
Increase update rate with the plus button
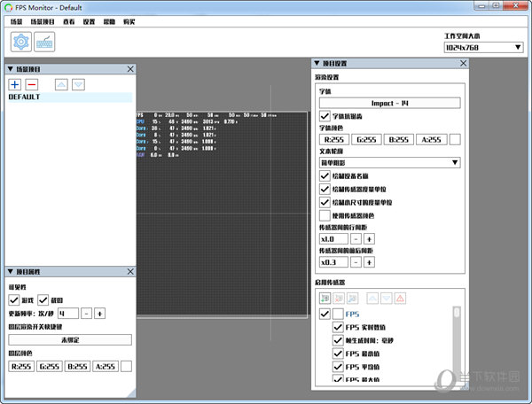point(99,314)
